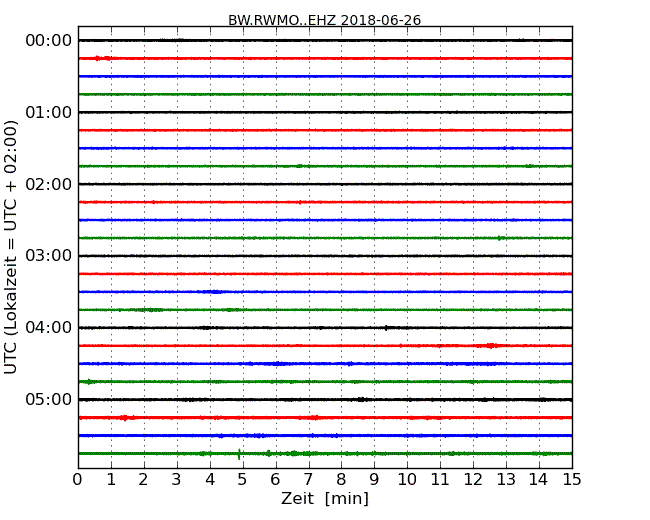Click the x-axis tick label 0

coord(78,480)
